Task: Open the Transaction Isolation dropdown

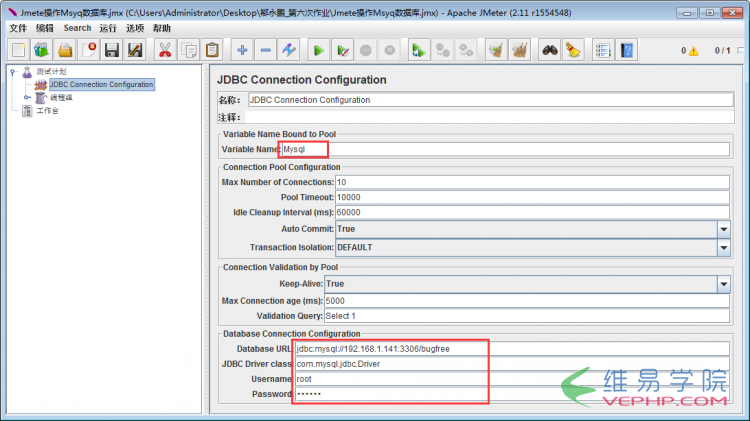Action: tap(724, 247)
